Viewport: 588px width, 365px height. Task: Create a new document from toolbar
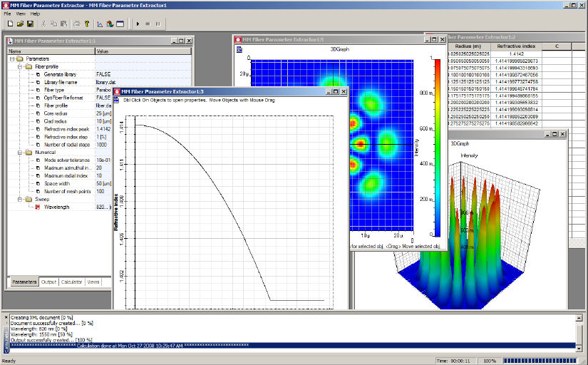[x=10, y=24]
